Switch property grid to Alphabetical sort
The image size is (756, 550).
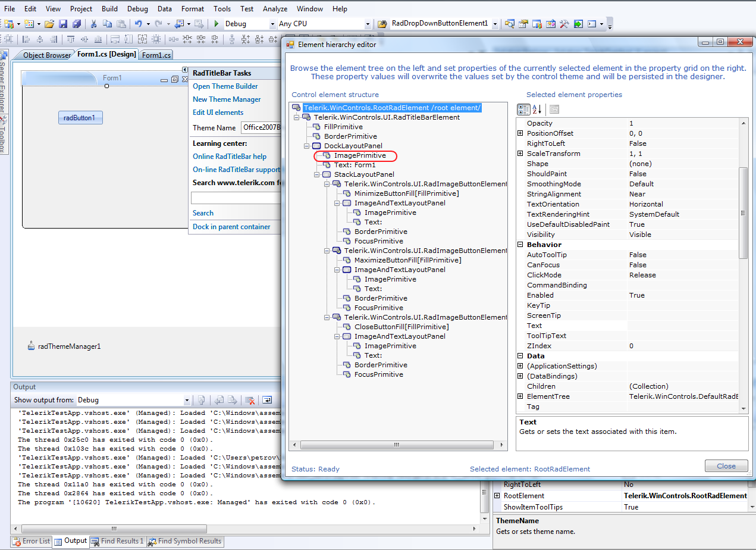[537, 110]
